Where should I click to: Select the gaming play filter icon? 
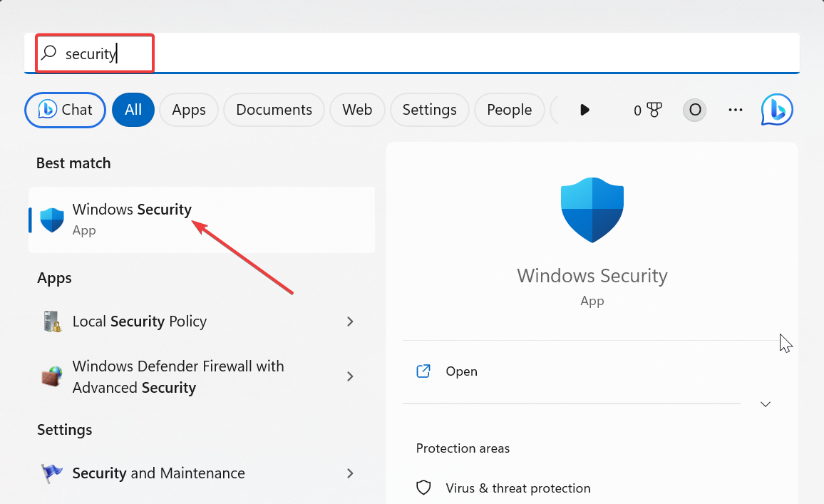point(584,109)
